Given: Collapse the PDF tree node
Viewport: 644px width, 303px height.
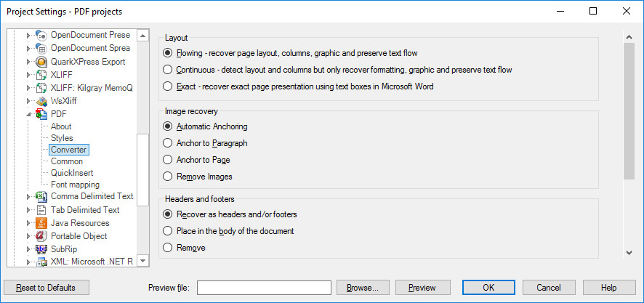Looking at the screenshot, I should pyautogui.click(x=29, y=114).
